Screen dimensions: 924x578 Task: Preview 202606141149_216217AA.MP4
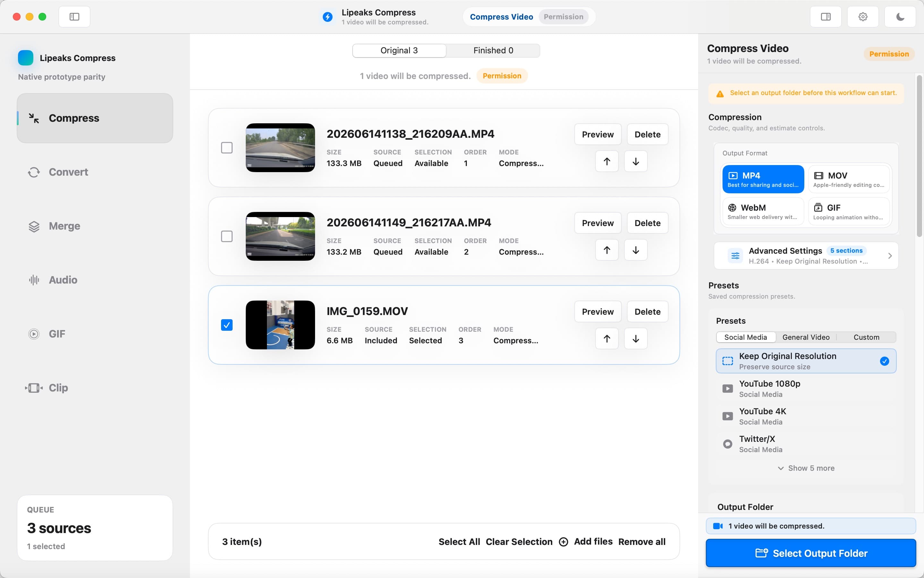tap(597, 223)
